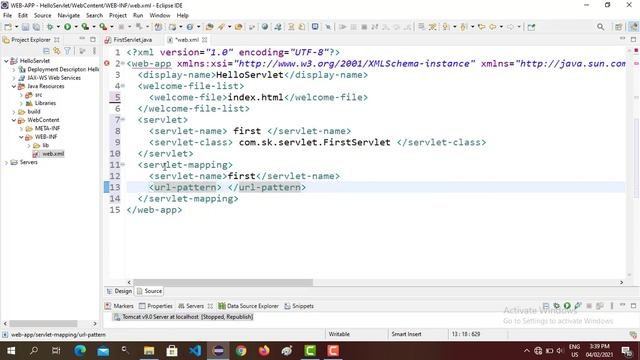Select Libraries in Project Explorer
Viewport: 640px width, 360px height.
(x=45, y=103)
